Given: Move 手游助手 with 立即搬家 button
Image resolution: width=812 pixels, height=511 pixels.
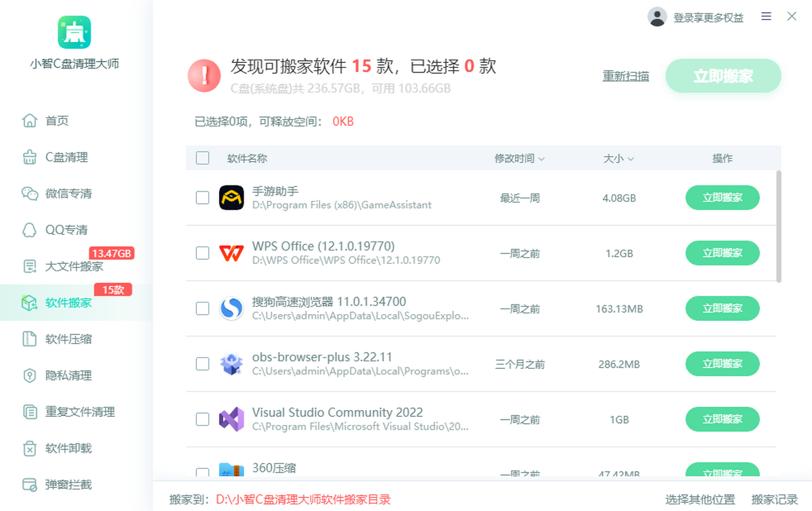Looking at the screenshot, I should (723, 198).
